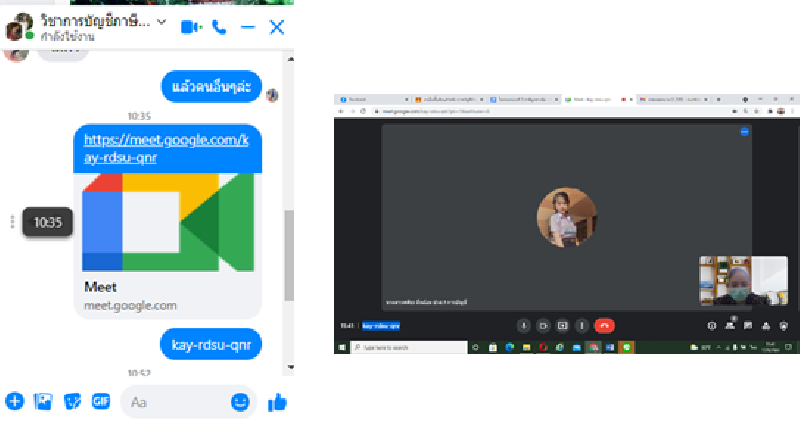Choose a sticker from sticker icon

click(72, 401)
